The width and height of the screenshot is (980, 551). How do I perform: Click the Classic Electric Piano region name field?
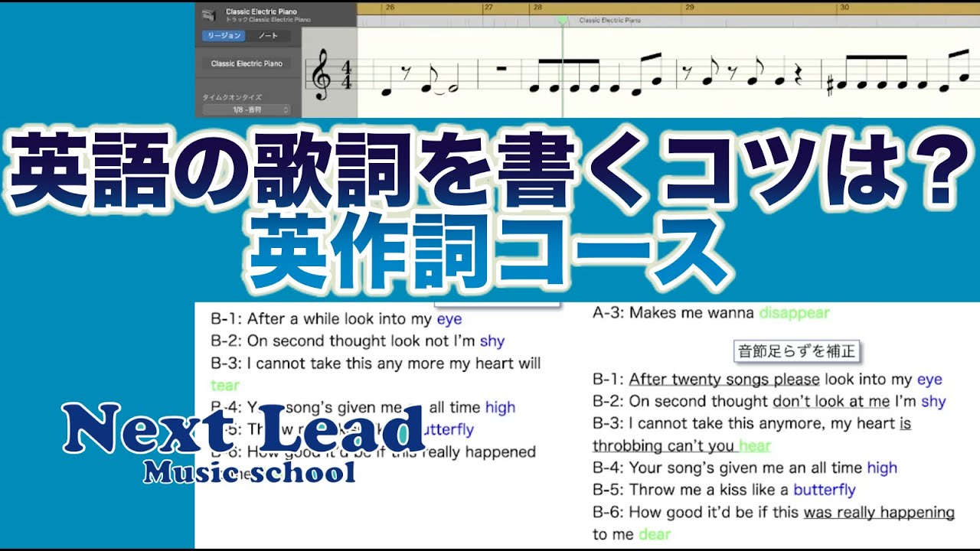click(x=247, y=64)
